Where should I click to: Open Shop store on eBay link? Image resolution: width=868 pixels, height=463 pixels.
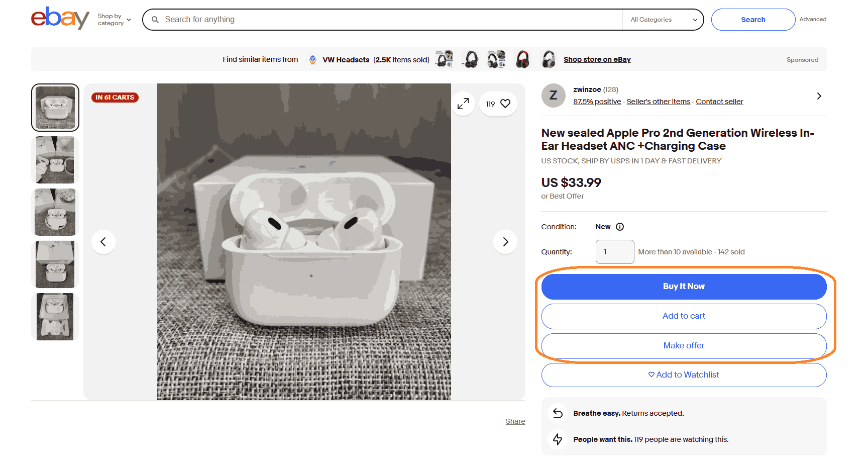pyautogui.click(x=597, y=59)
